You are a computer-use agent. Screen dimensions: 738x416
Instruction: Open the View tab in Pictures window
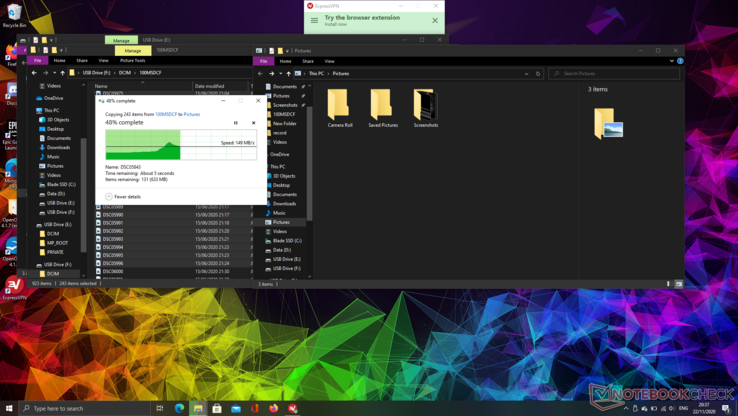pyautogui.click(x=329, y=61)
